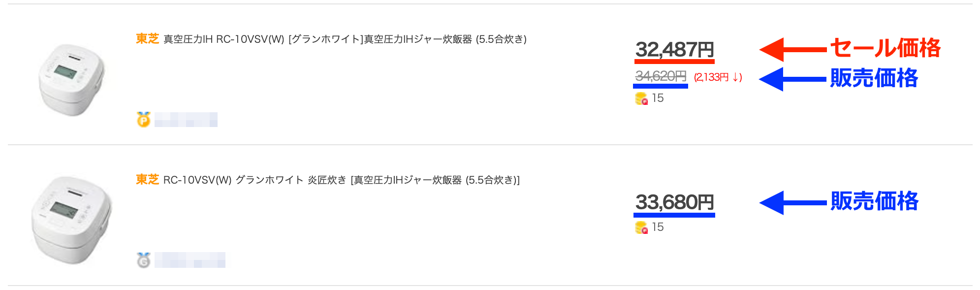Click the struck-through 34,620円 price

pyautogui.click(x=661, y=76)
